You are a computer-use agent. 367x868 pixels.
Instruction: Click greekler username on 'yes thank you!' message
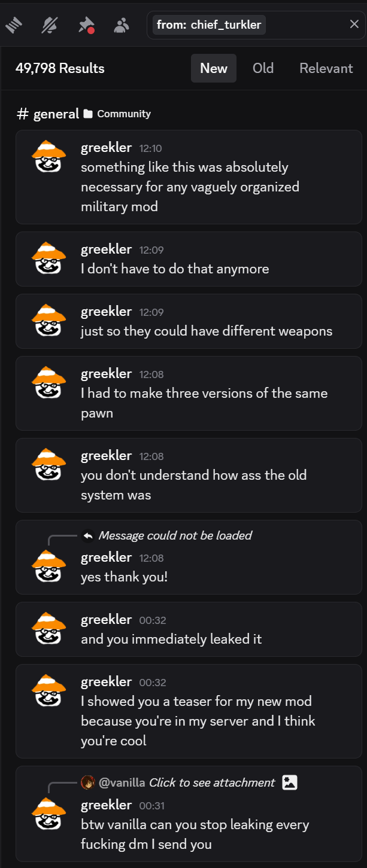(106, 557)
